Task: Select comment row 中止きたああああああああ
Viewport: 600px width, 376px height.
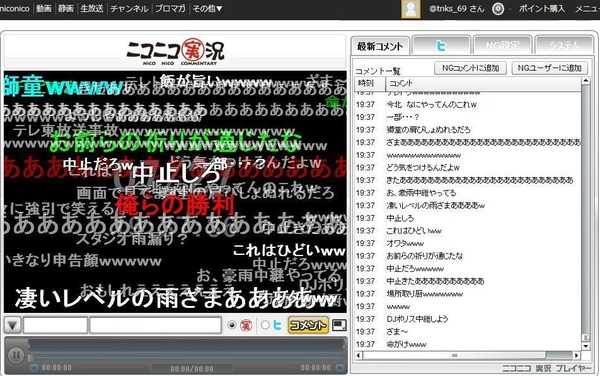Action: tap(468, 281)
